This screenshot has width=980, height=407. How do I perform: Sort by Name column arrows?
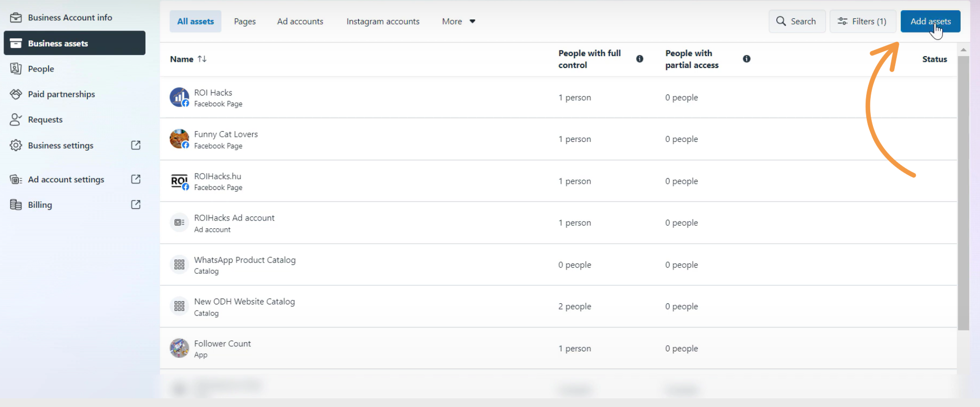[202, 59]
